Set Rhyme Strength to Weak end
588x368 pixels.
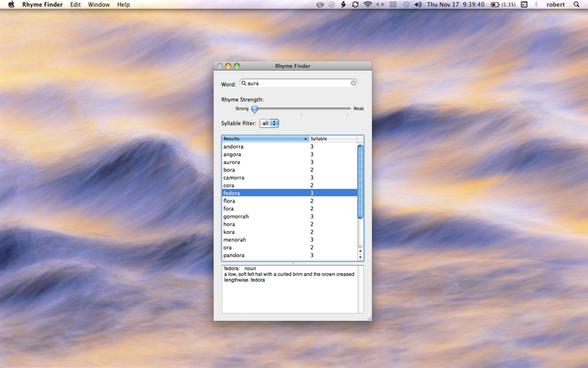pos(348,108)
